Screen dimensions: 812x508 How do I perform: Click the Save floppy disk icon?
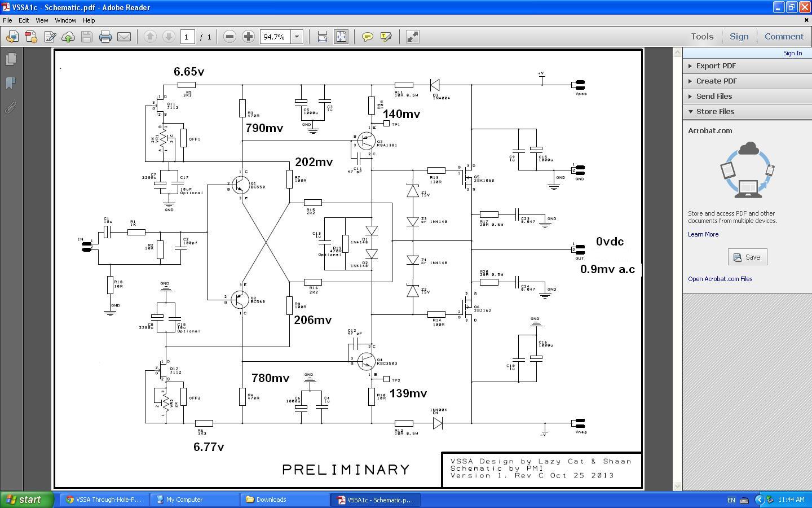point(86,37)
